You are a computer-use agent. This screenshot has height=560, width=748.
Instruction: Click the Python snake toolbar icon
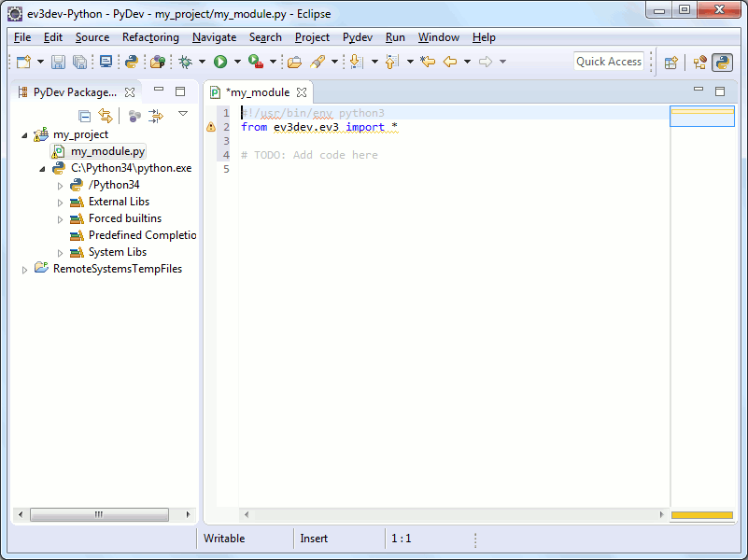pyautogui.click(x=132, y=62)
